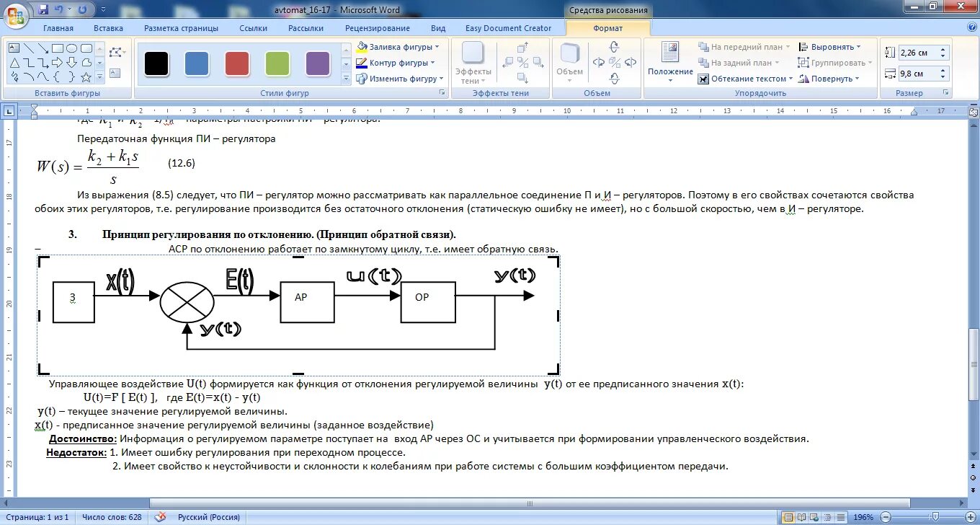Click the draw text box icon
This screenshot has height=525, width=980.
115,74
